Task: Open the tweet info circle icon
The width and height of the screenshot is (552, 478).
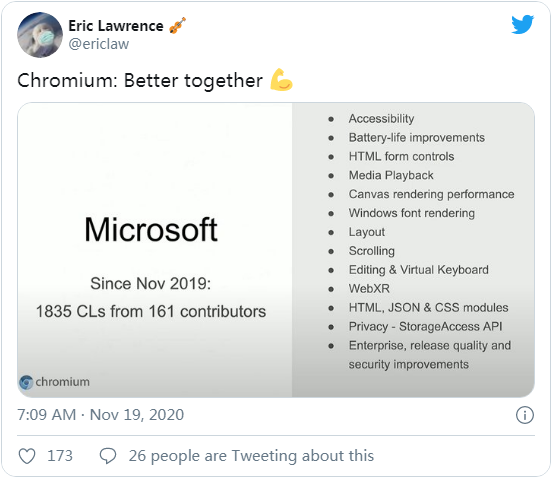Action: coord(525,415)
